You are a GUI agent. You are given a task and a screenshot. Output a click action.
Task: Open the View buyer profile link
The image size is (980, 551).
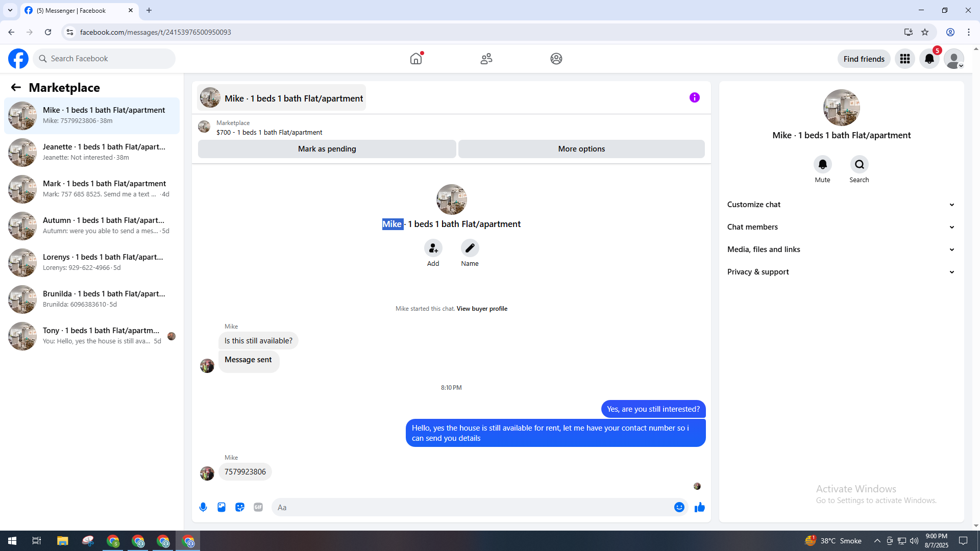(x=482, y=309)
